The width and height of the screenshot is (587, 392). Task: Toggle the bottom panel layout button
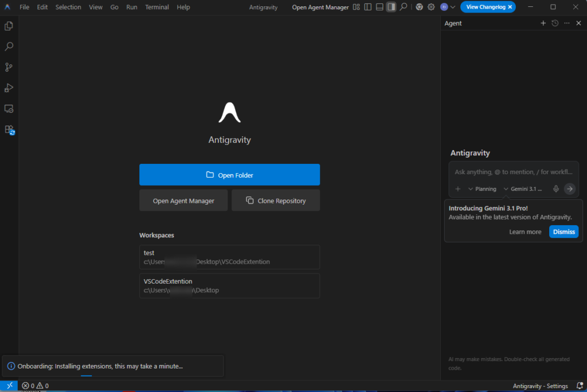tap(379, 7)
